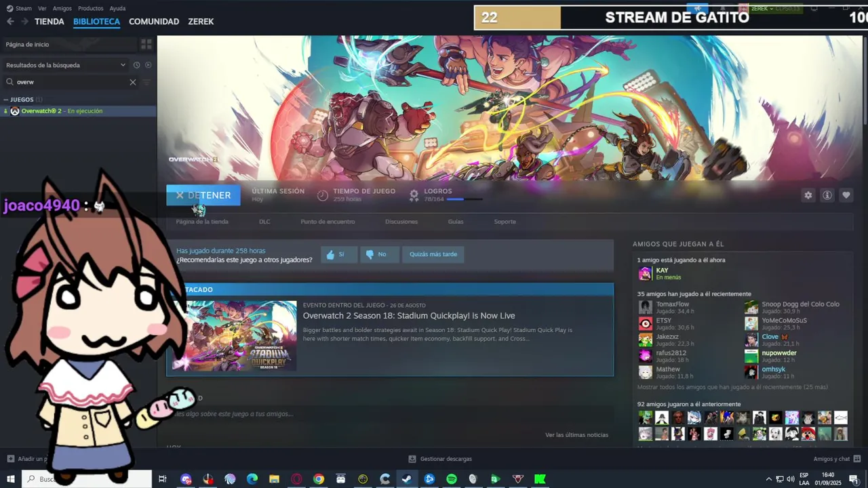Switch to TIENDA tab
Screen dimensions: 868x488
tap(50, 22)
